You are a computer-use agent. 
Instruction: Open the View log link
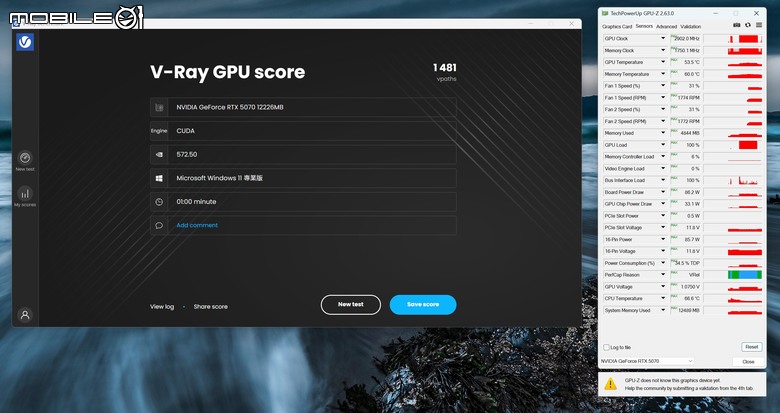click(162, 307)
